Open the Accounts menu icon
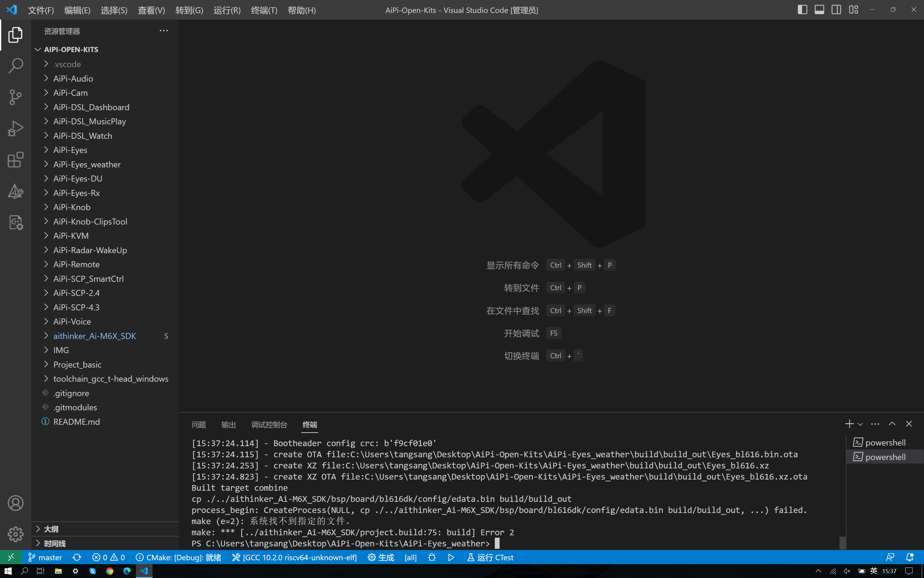The width and height of the screenshot is (924, 578). tap(15, 503)
